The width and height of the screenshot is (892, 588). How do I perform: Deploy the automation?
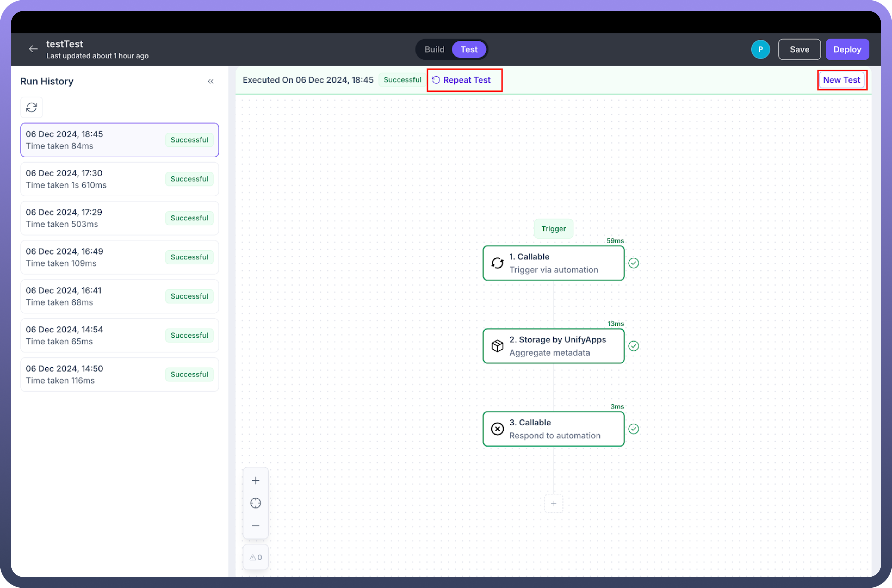[x=847, y=49]
